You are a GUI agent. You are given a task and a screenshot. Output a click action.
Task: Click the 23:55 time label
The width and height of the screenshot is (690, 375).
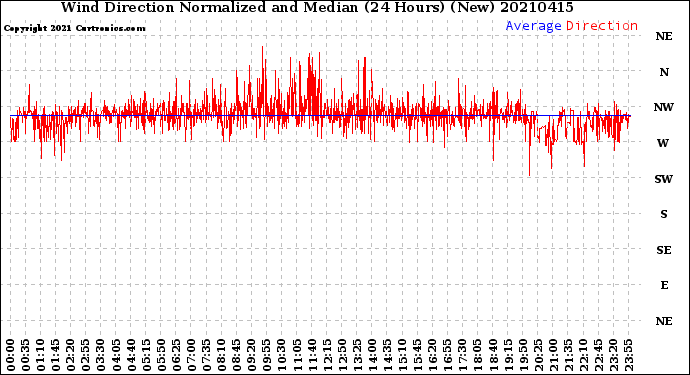[x=628, y=355]
